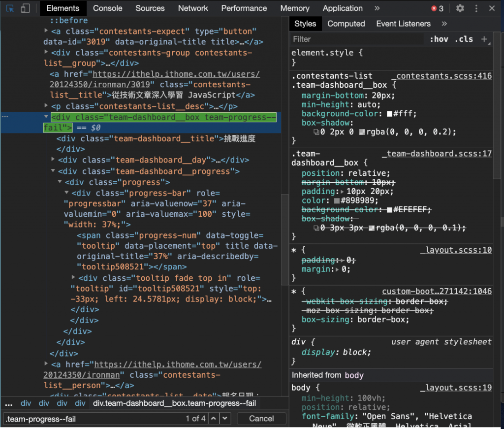
Task: Click the red error count badge
Action: (x=438, y=8)
